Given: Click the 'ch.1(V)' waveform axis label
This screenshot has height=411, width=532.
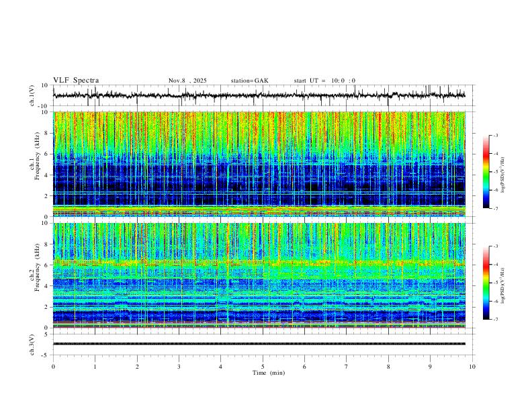Looking at the screenshot, I should (x=32, y=95).
